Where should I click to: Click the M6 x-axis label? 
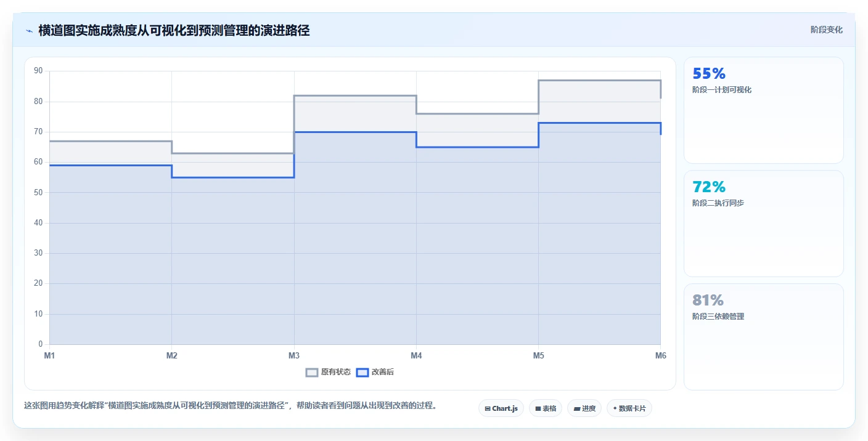point(661,355)
